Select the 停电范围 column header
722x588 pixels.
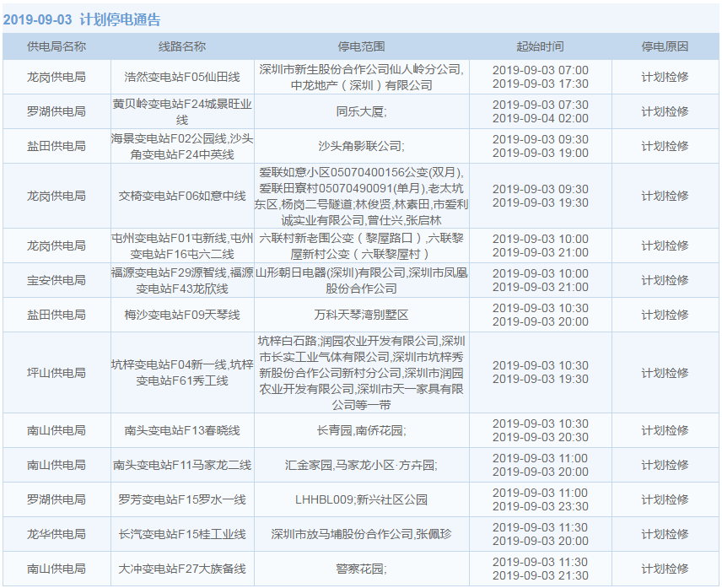point(361,46)
